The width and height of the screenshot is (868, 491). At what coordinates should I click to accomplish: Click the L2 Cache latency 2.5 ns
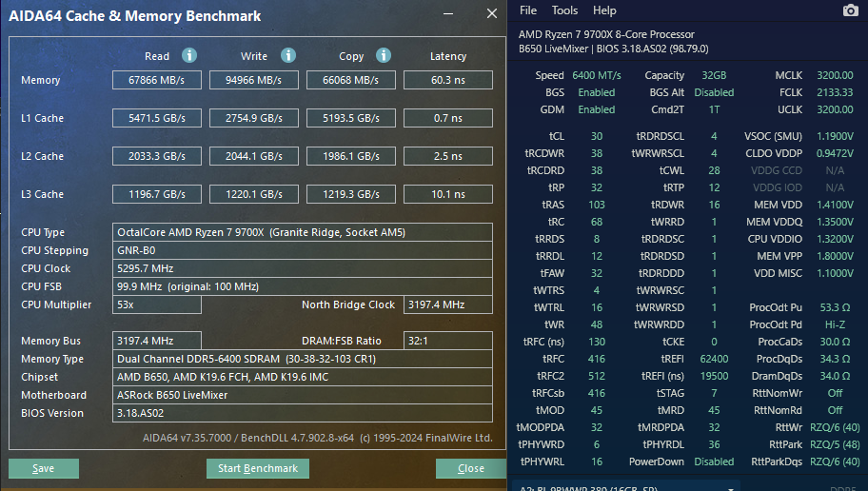(448, 157)
